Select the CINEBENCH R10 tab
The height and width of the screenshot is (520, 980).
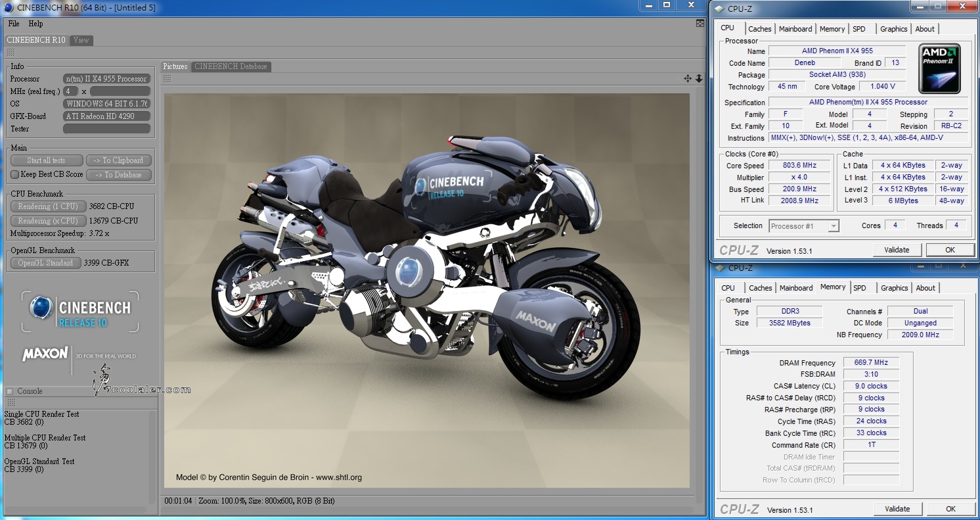(36, 40)
